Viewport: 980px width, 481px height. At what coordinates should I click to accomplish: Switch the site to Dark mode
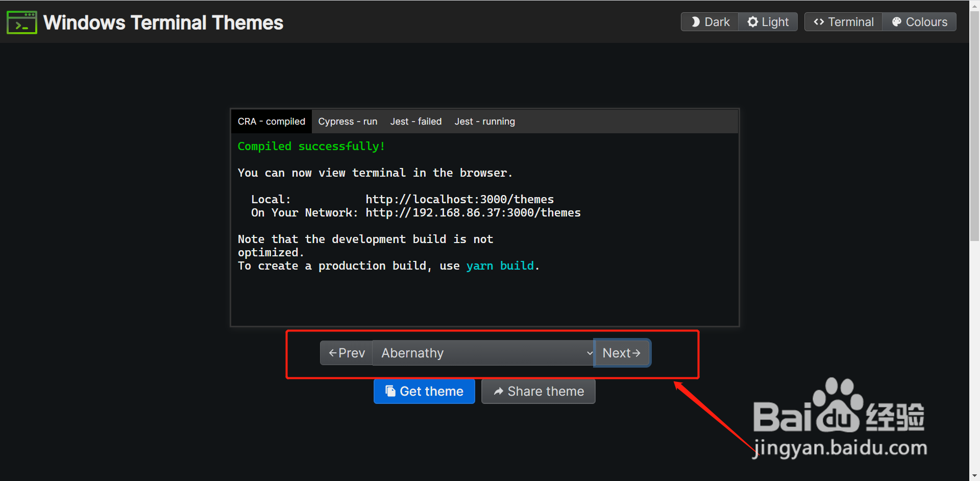[x=709, y=21]
